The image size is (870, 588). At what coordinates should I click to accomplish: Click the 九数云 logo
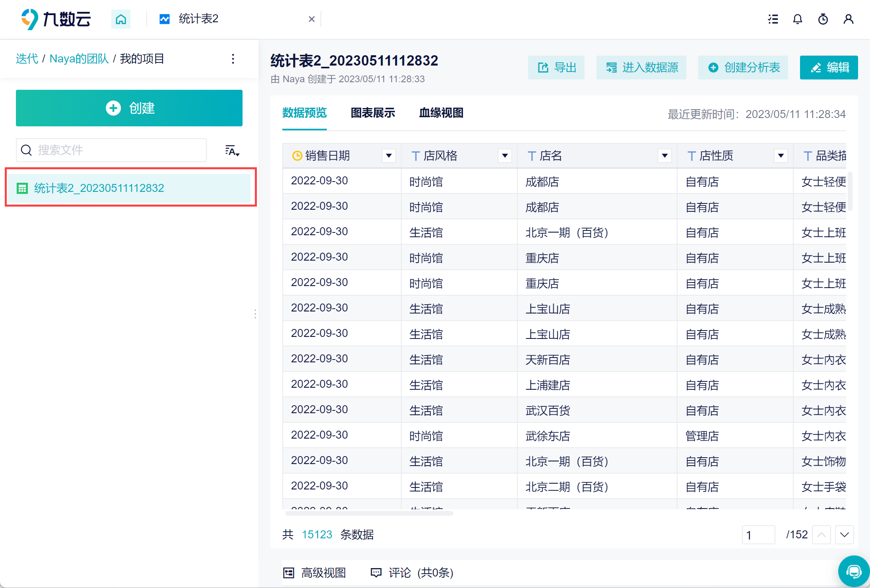click(56, 19)
